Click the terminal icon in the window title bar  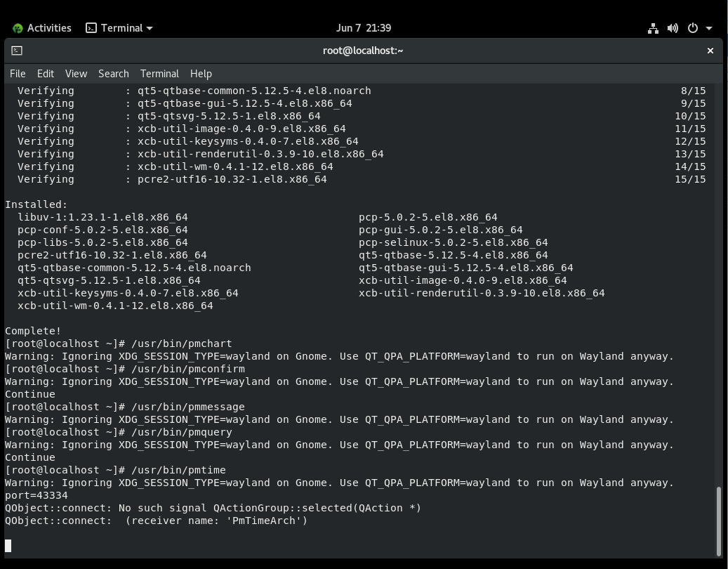pyautogui.click(x=17, y=51)
